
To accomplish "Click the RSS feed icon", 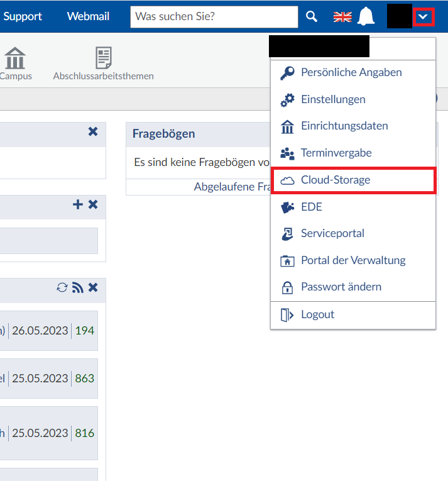I will (78, 287).
